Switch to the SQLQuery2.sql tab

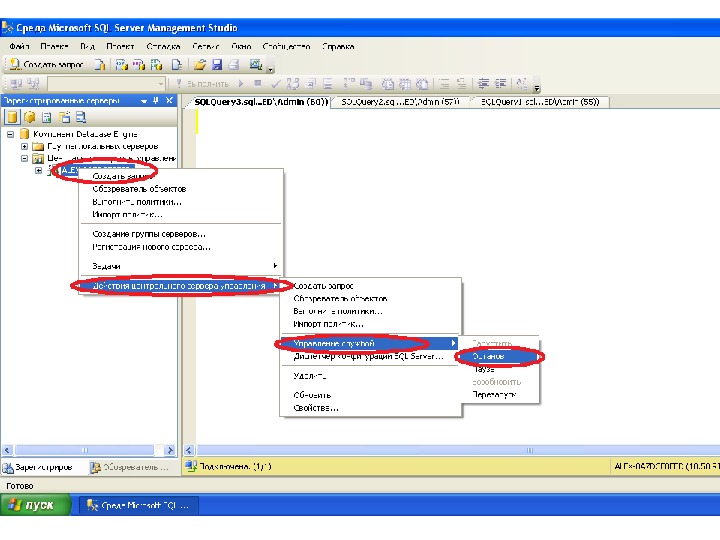click(x=400, y=102)
